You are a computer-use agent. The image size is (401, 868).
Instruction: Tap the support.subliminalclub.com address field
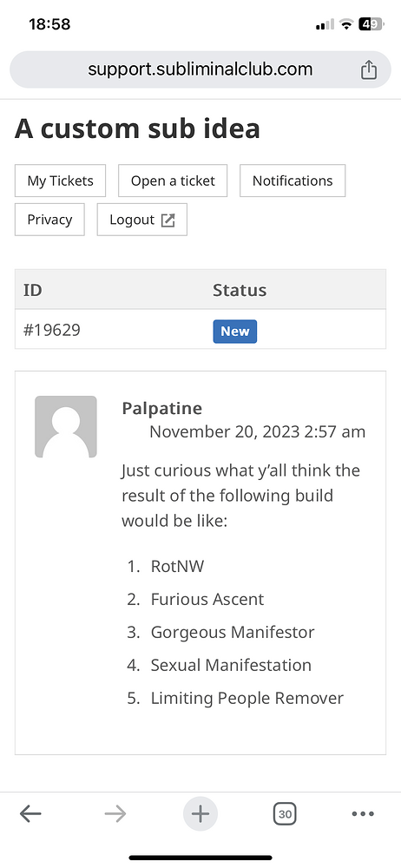[200, 69]
